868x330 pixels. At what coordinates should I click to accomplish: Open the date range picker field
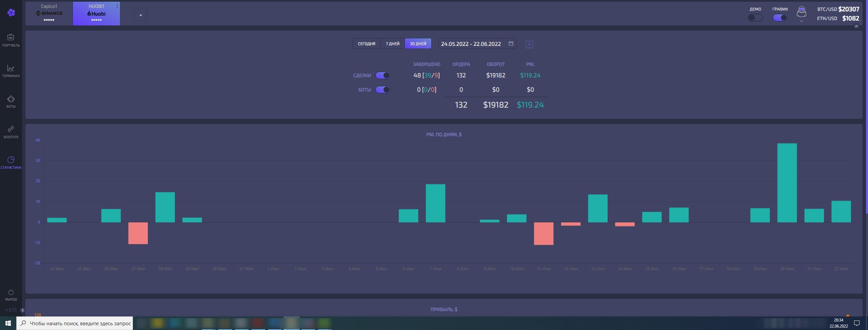pyautogui.click(x=477, y=43)
